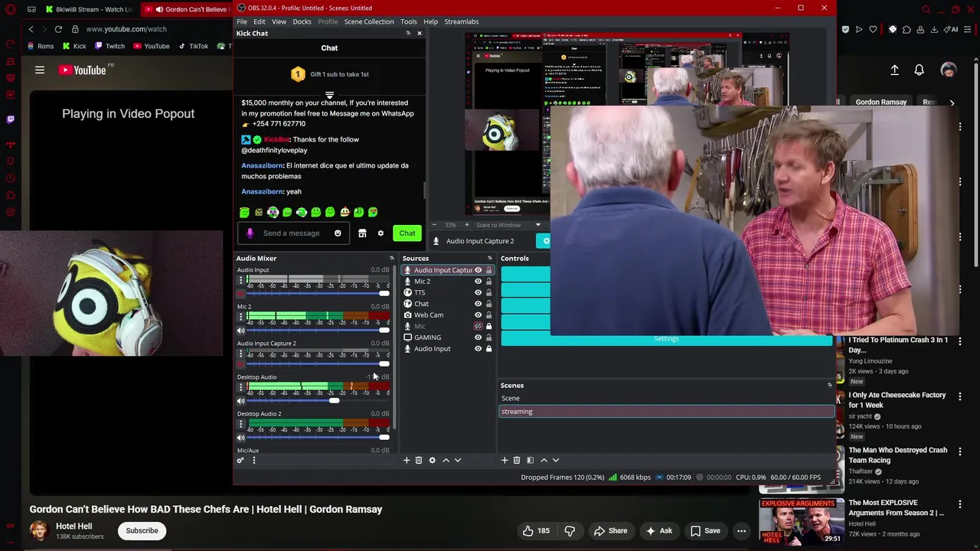Pop out the Audio Mixer dock
Screen dimensions: 980x551
(x=391, y=258)
